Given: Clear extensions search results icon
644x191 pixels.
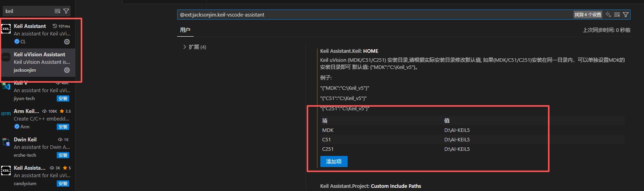Looking at the screenshot, I should pos(57,11).
